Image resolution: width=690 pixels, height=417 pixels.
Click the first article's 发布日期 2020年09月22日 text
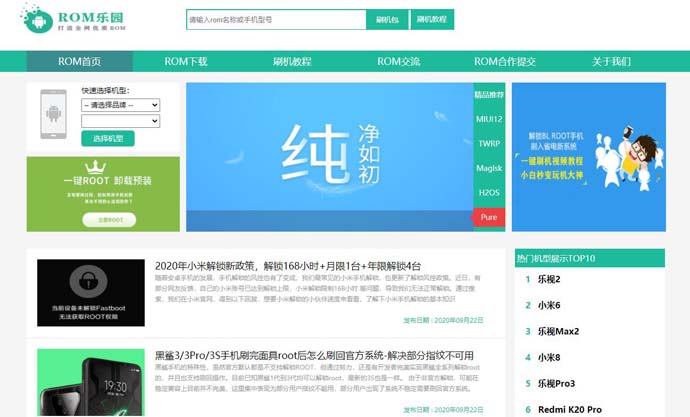pyautogui.click(x=443, y=320)
